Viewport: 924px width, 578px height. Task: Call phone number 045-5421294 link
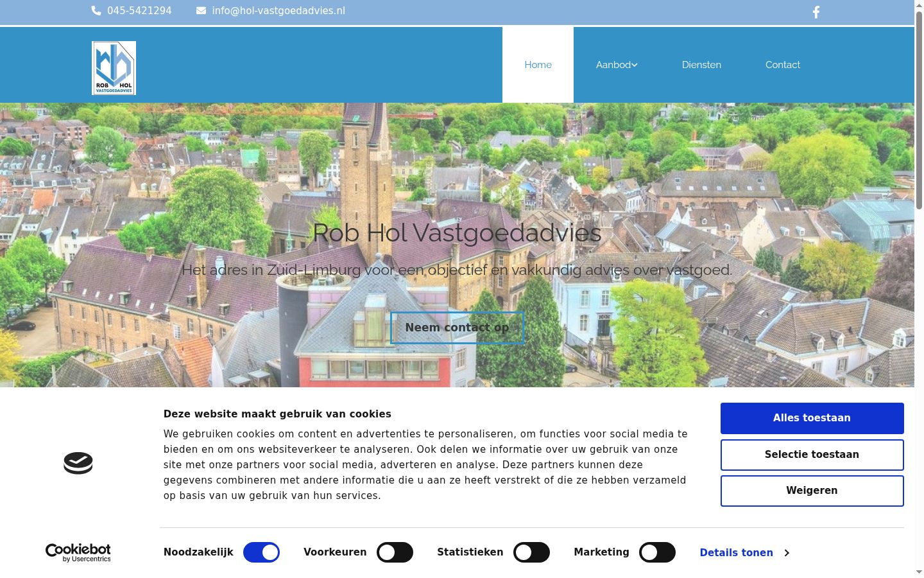pos(139,11)
